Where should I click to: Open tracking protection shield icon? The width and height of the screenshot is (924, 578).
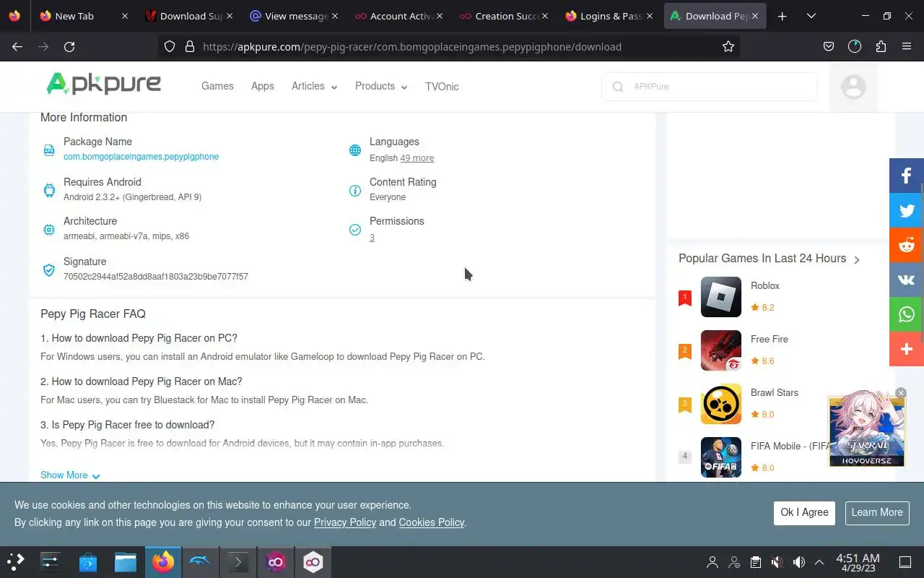tap(170, 46)
